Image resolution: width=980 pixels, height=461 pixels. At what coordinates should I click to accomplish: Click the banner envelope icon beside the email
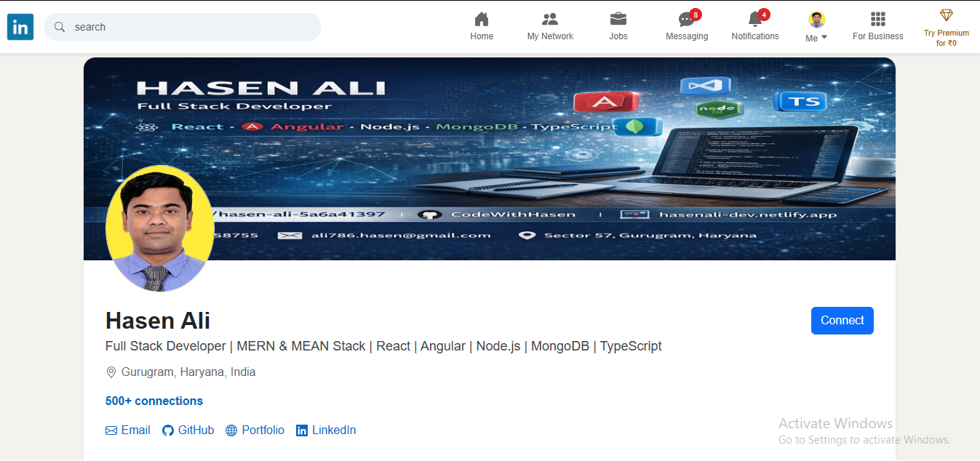(x=290, y=236)
